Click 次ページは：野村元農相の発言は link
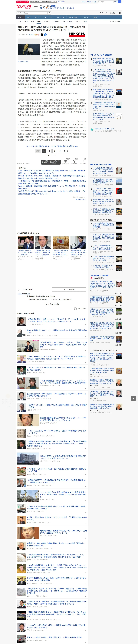This screenshot has width=138, height=644. (52, 146)
